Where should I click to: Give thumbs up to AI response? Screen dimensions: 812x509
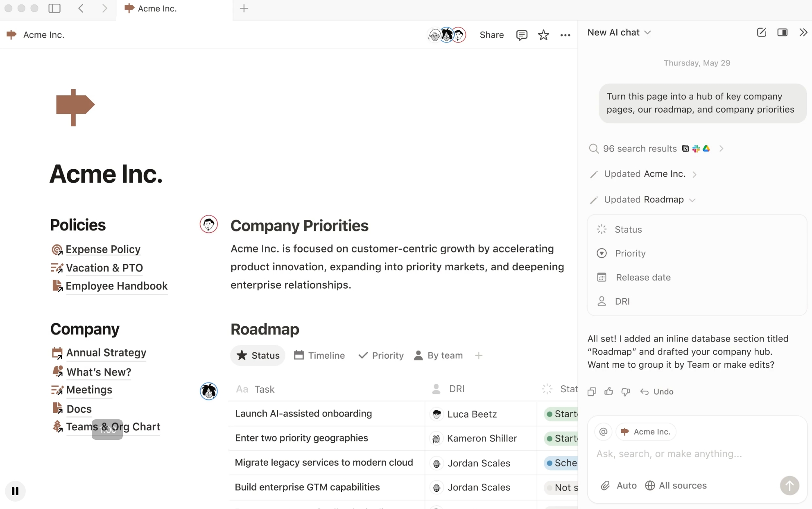(x=609, y=391)
